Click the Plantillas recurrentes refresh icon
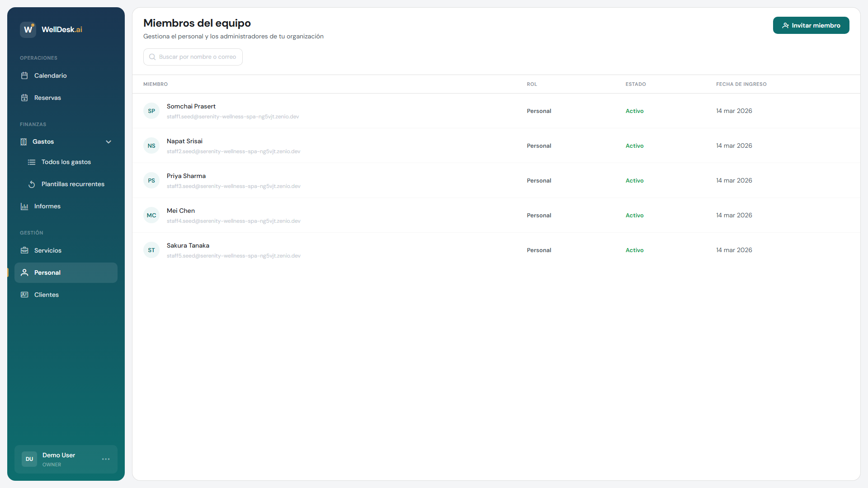Viewport: 868px width, 488px height. (x=32, y=184)
